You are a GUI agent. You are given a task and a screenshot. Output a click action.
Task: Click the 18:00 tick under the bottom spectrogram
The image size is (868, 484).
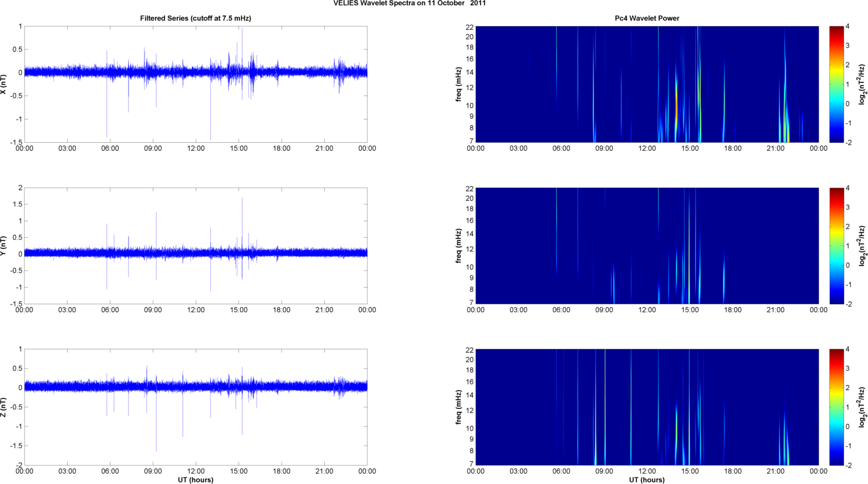tap(733, 471)
